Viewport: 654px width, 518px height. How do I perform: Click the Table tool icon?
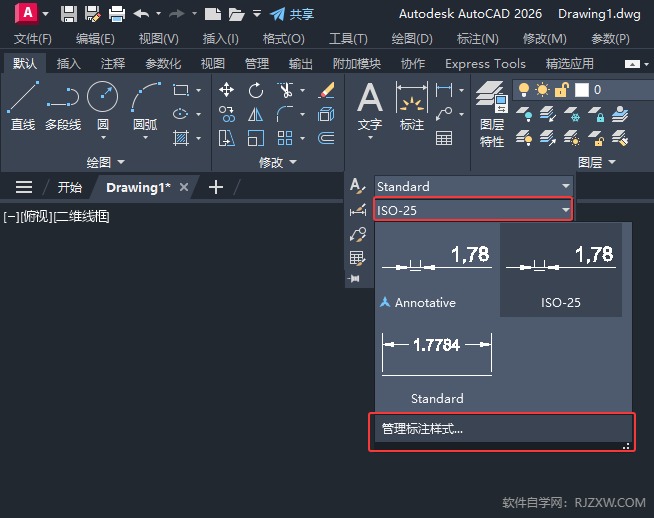pos(444,138)
